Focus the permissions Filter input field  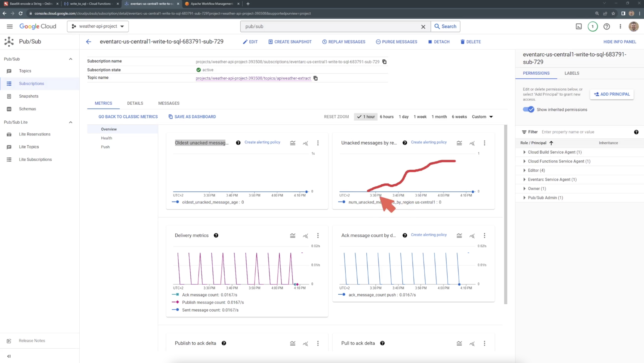(585, 132)
